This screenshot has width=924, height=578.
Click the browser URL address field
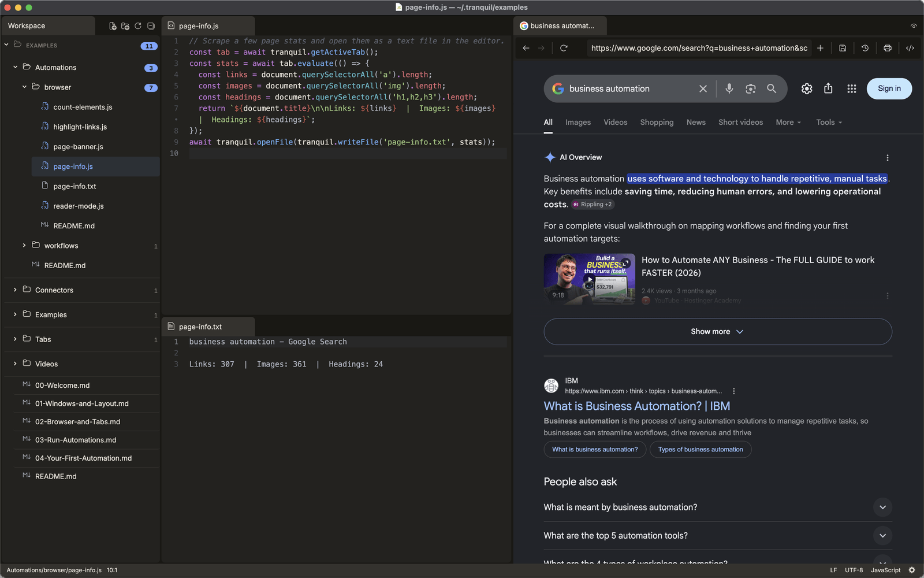[699, 48]
